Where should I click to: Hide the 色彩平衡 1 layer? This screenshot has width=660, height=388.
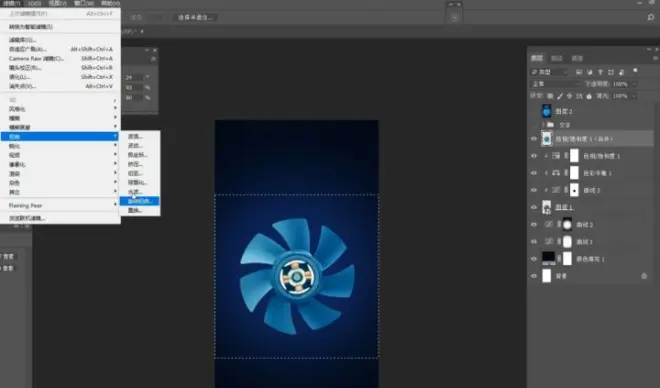pos(534,173)
